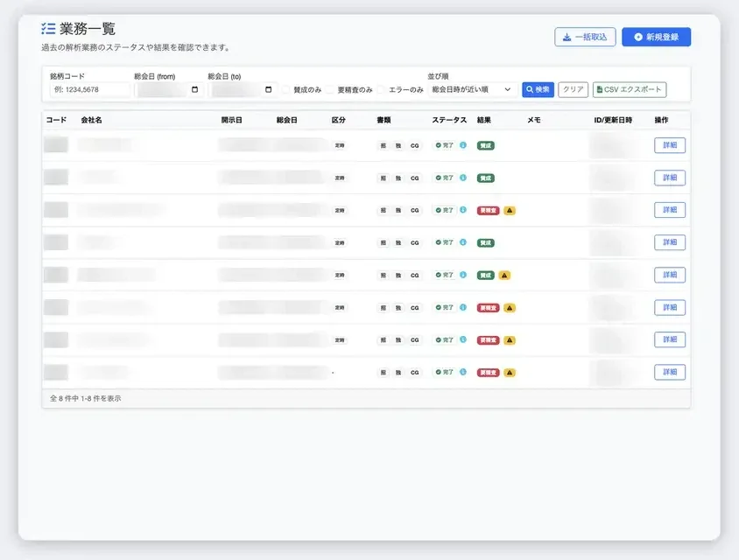The width and height of the screenshot is (739, 560).
Task: Click the info icon in the third row
Action: click(x=463, y=210)
